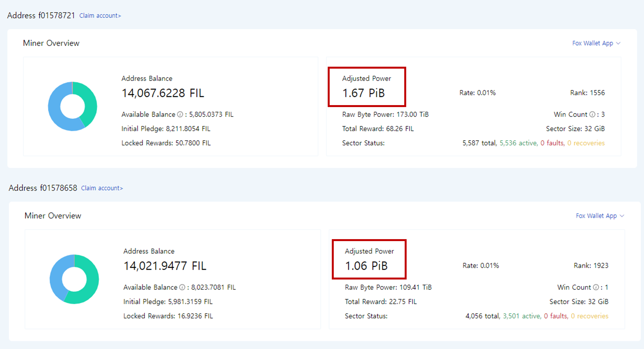Expand second Fox Wallet App dropdown

[x=600, y=216]
